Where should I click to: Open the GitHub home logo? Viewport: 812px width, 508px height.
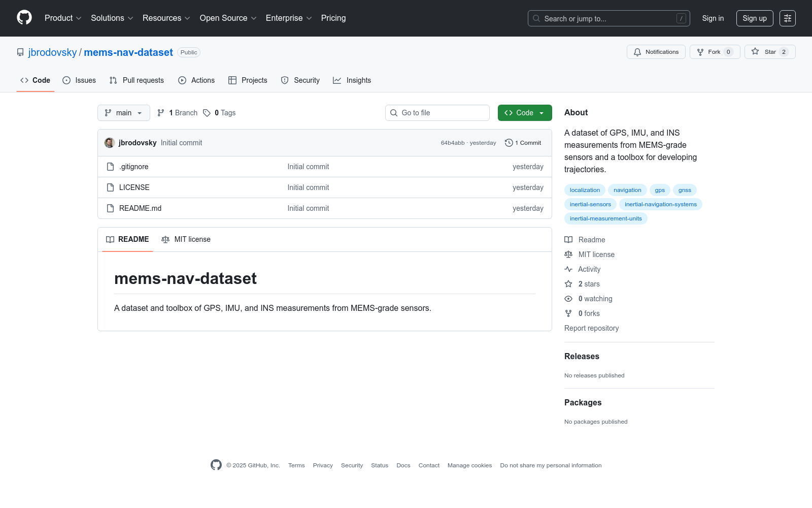point(24,18)
